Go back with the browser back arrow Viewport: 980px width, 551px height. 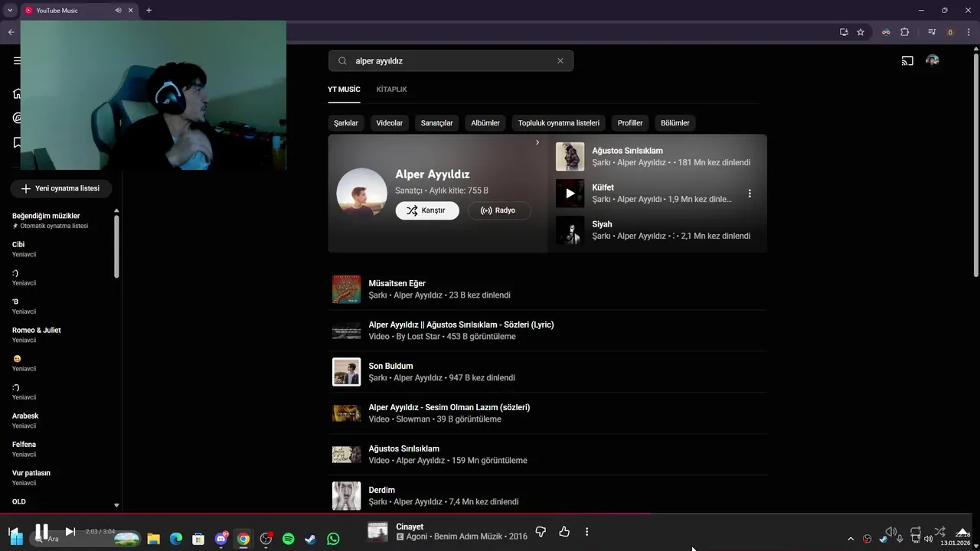click(11, 32)
